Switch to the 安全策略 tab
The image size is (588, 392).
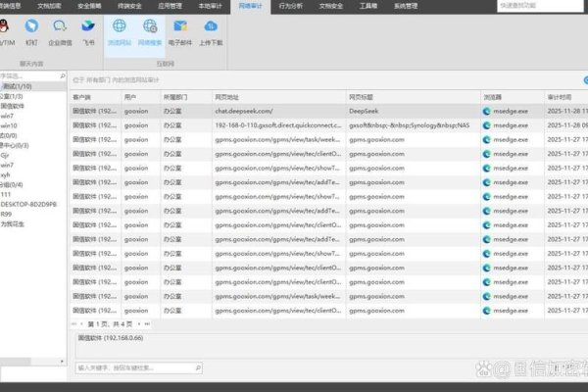89,6
